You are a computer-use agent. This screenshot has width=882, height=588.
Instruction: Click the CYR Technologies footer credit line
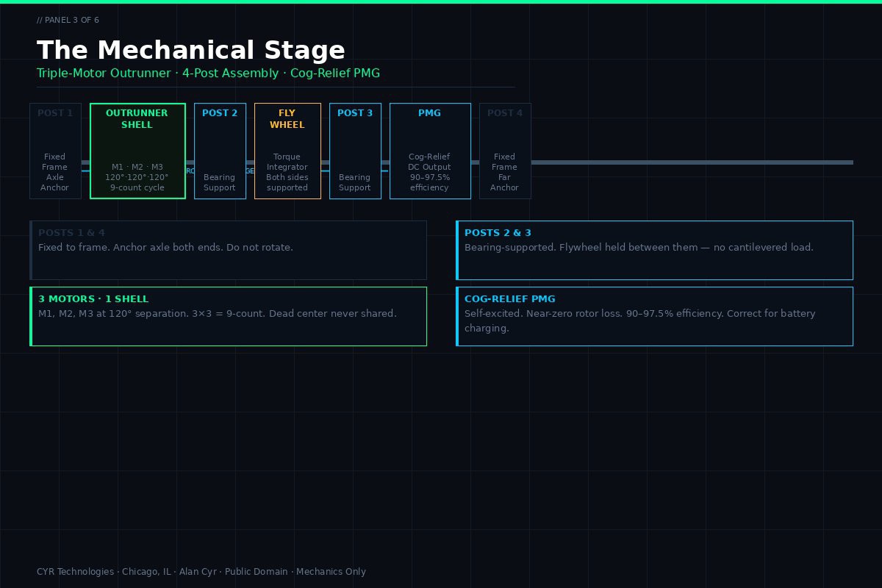[201, 572]
